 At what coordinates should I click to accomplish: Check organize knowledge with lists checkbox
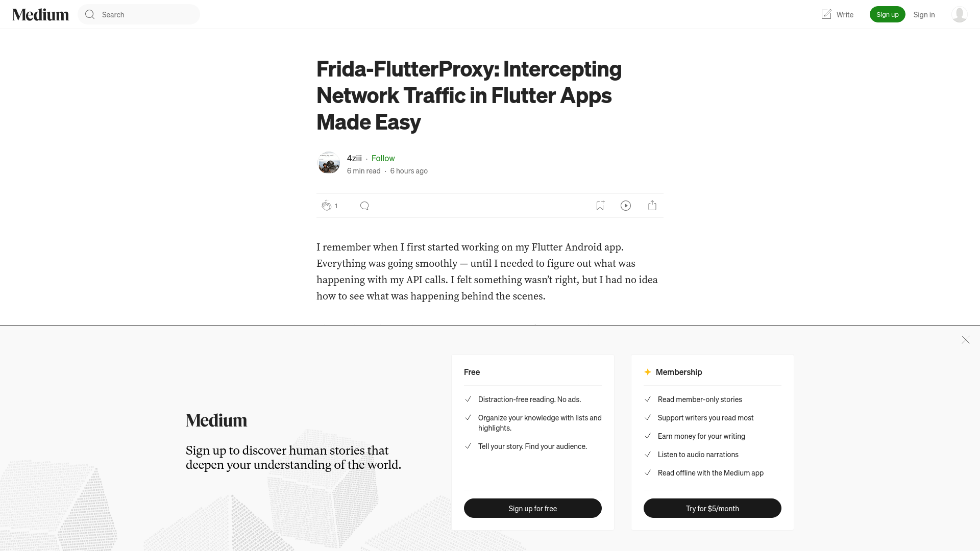(x=467, y=417)
